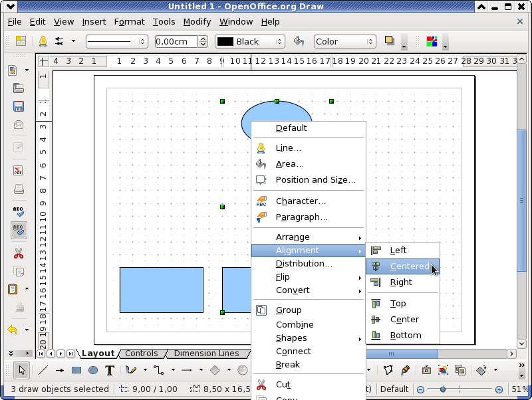Activate the Text tool
The image size is (532, 400).
pos(109,370)
